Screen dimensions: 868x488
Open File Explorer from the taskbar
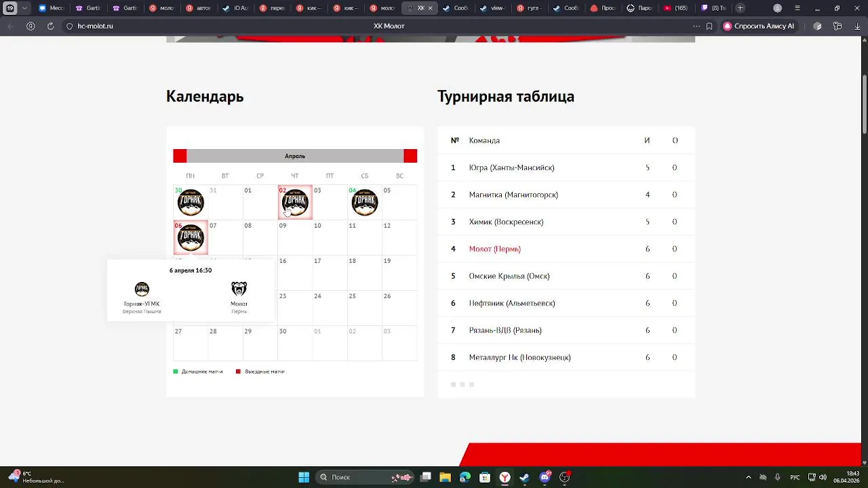pyautogui.click(x=445, y=477)
